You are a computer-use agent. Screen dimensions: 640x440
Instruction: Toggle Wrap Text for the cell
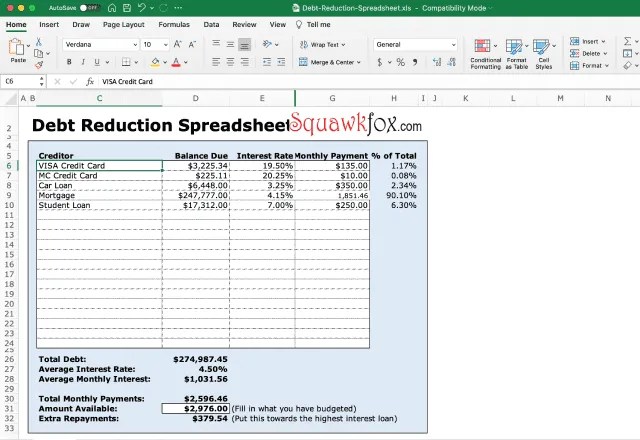click(x=322, y=44)
